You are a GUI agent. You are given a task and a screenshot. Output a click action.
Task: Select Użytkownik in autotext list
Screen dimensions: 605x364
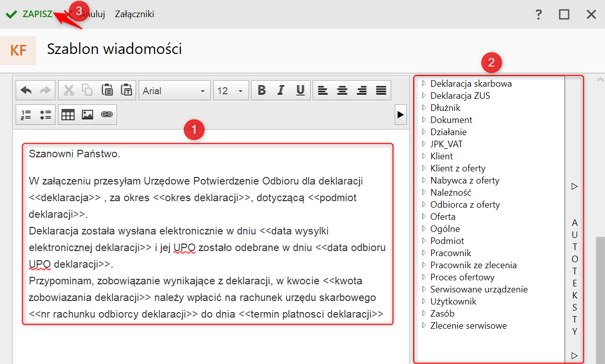[453, 301]
